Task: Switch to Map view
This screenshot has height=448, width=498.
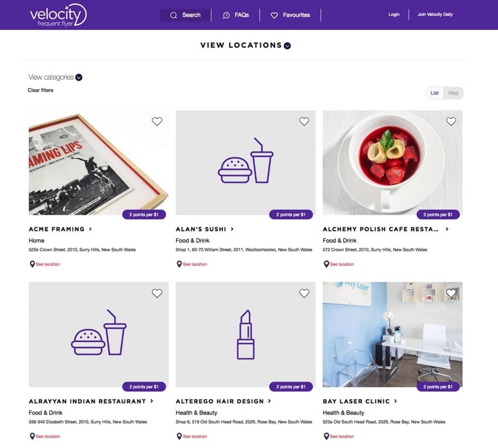Action: (x=453, y=93)
